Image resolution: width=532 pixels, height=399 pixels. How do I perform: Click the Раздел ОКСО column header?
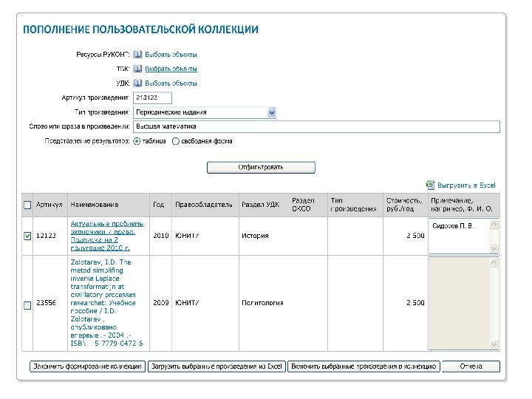pos(303,205)
